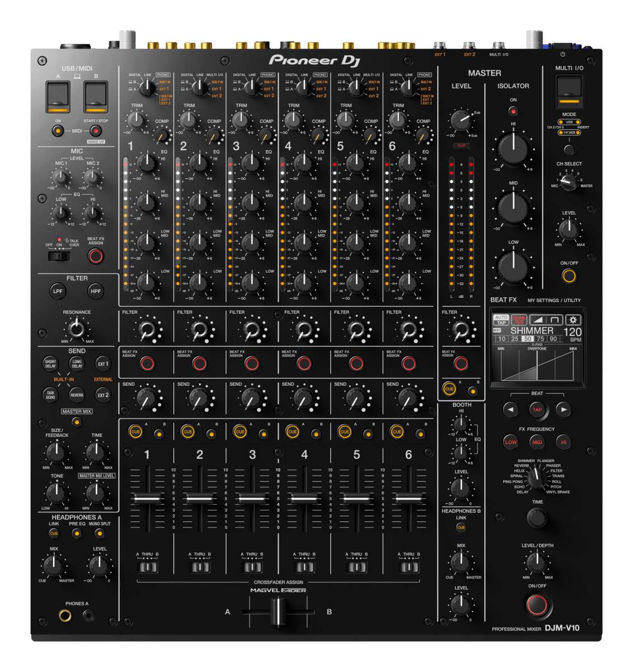
Task: Turn the CH SELECT knob selector
Action: [x=569, y=183]
